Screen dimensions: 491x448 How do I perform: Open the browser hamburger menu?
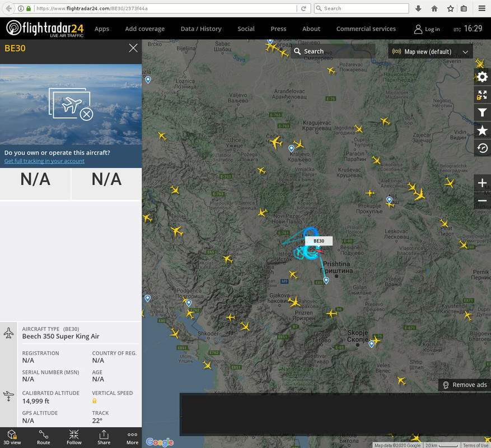482,8
